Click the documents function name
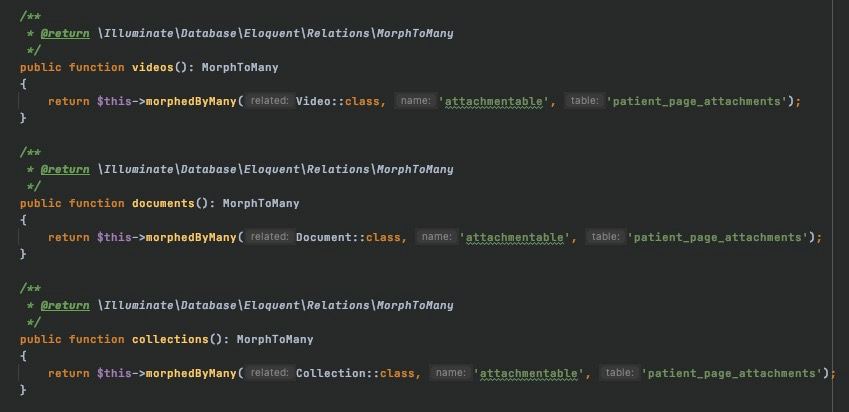The width and height of the screenshot is (849, 412). tap(163, 203)
